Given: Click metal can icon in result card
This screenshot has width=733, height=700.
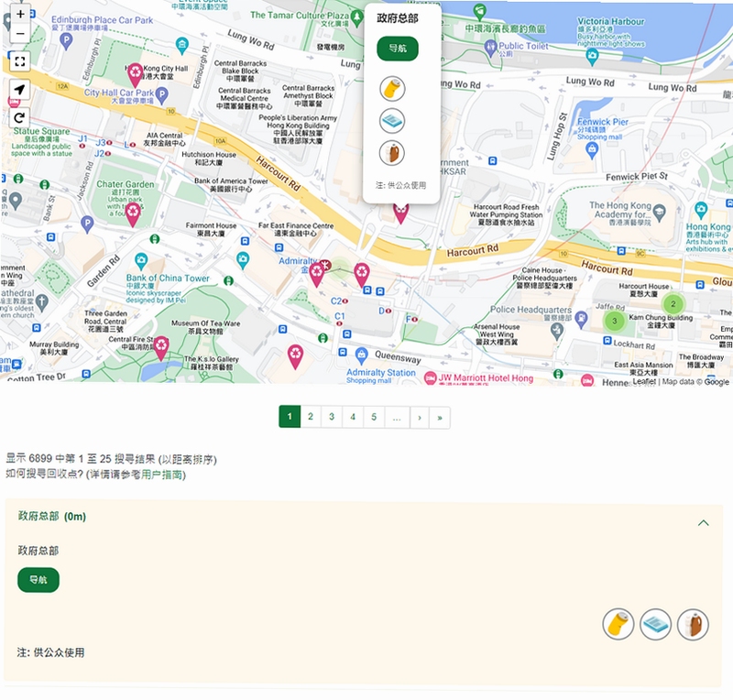Looking at the screenshot, I should coord(618,624).
